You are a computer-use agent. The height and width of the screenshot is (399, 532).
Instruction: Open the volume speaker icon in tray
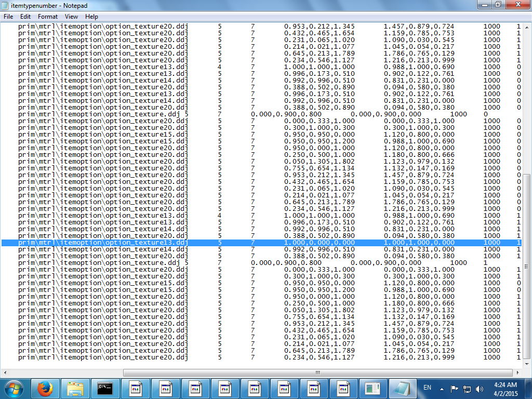[x=480, y=388]
